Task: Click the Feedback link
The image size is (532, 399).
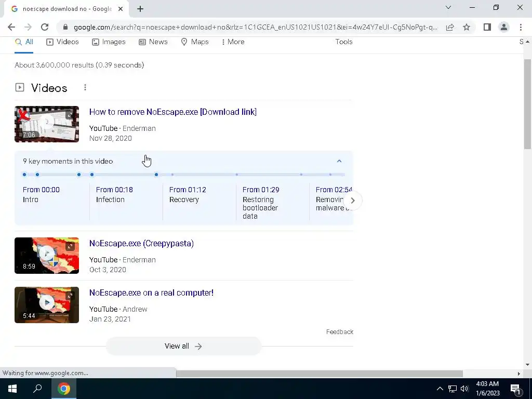Action: [x=340, y=332]
